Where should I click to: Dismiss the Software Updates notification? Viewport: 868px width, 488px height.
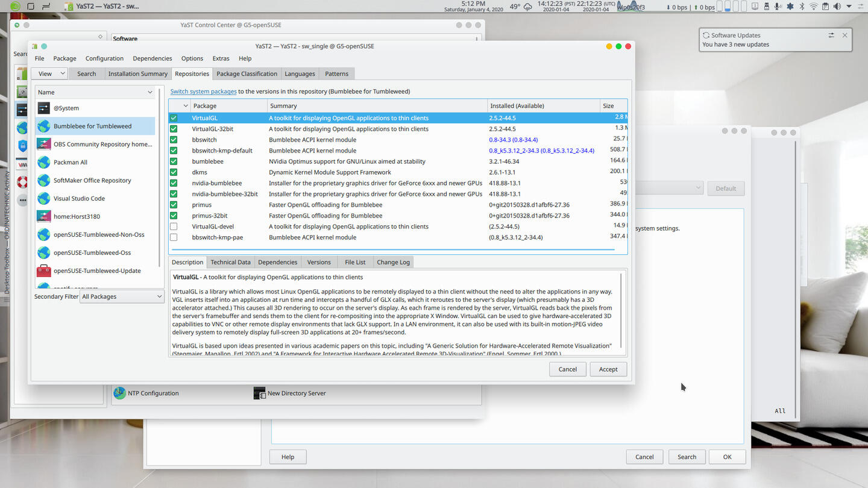844,35
